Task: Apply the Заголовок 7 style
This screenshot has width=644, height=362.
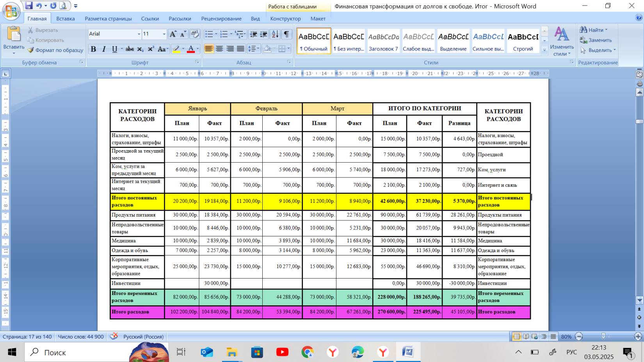Action: click(383, 41)
